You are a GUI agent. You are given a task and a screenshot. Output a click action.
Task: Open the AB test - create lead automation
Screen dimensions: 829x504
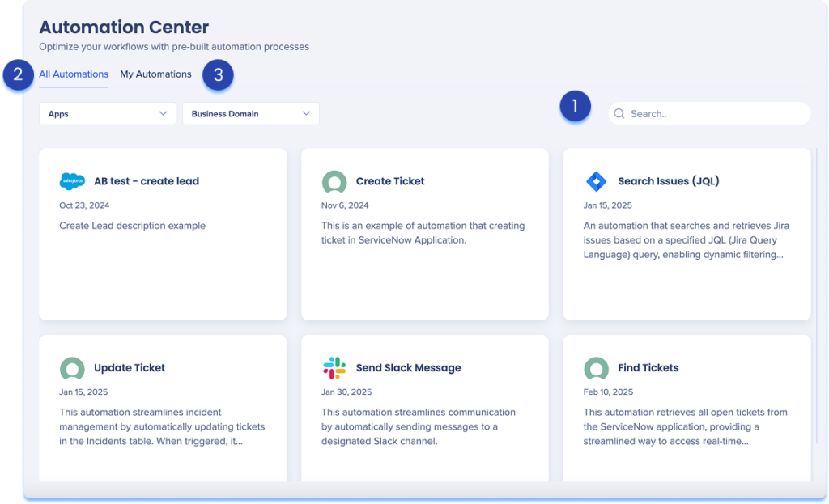pos(162,235)
